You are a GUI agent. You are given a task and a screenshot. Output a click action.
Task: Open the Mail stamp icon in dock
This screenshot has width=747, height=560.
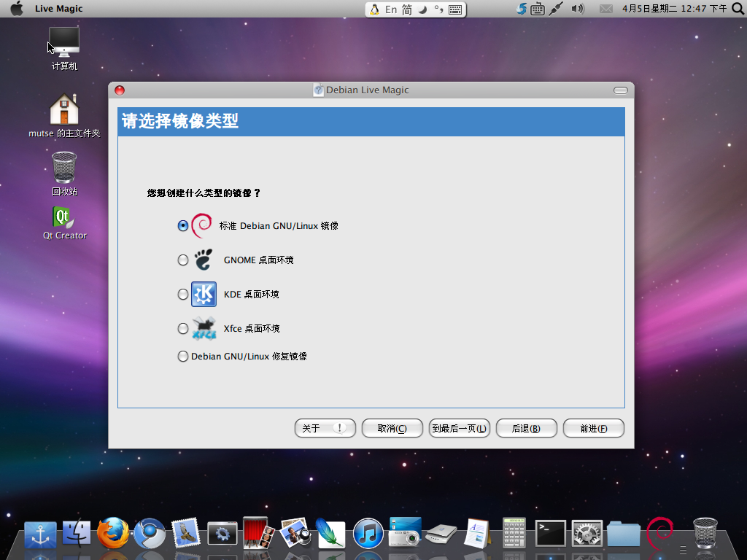(x=186, y=533)
